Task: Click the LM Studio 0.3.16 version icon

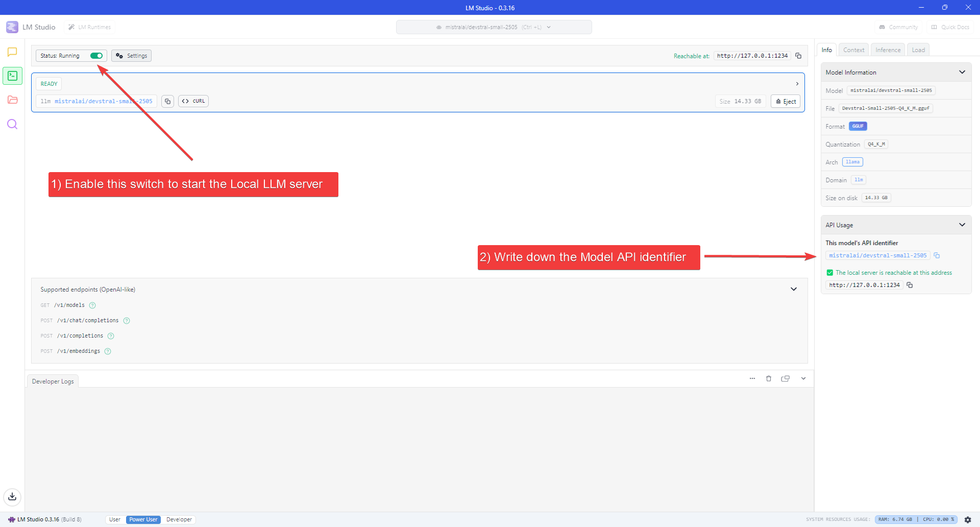Action: pyautogui.click(x=11, y=519)
